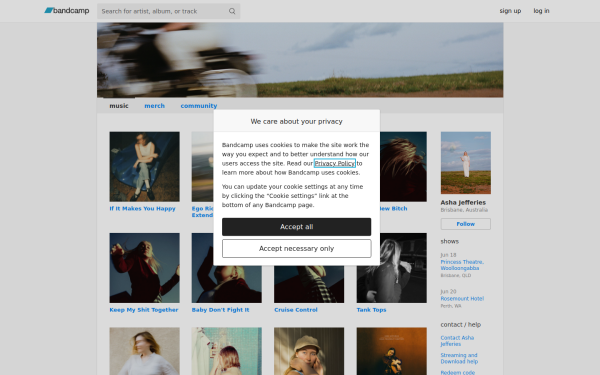Click Contact Asha Jefferies link
Viewport: 600px width, 375px height.
point(457,341)
